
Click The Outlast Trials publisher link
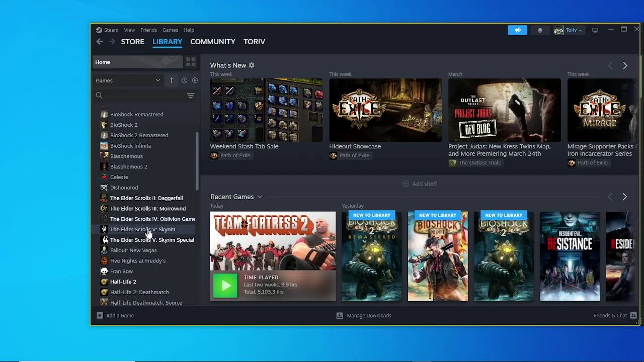coord(479,163)
